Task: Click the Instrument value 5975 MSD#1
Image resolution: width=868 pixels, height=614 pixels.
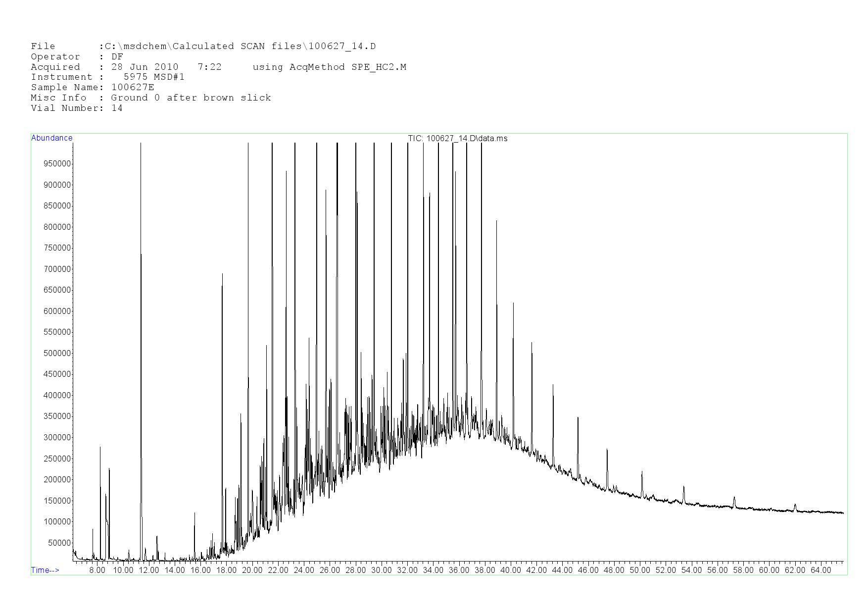Action: 154,77
